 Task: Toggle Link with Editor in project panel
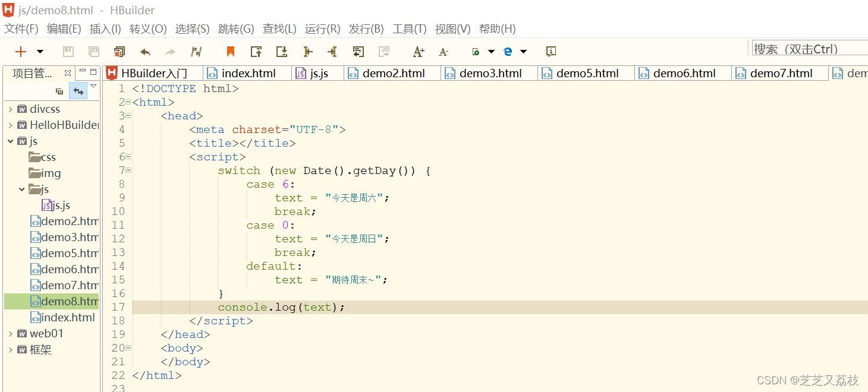78,91
